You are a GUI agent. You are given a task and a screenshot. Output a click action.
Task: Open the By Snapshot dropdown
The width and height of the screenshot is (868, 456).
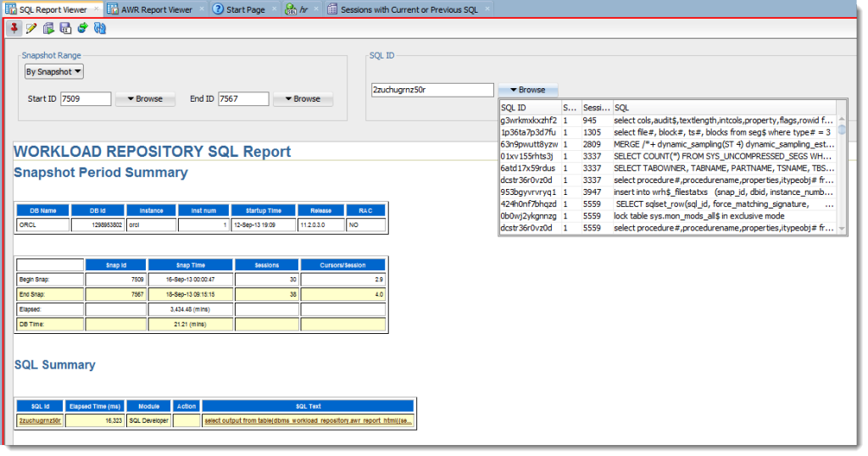pos(54,71)
